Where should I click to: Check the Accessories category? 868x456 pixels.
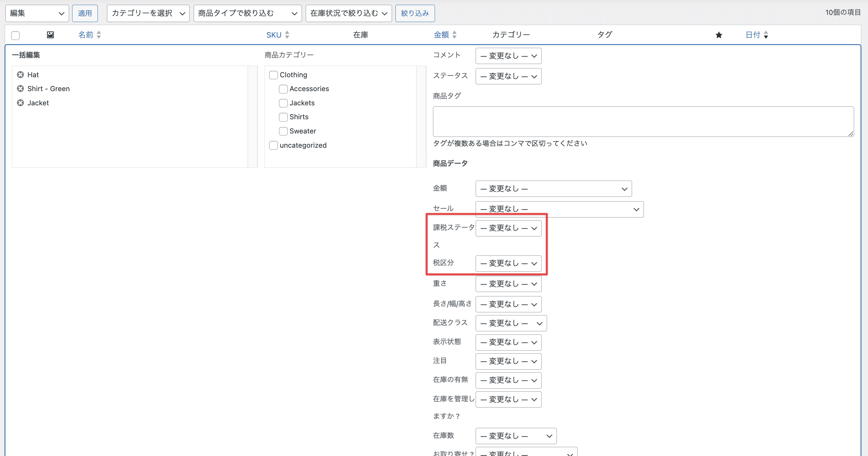coord(283,89)
